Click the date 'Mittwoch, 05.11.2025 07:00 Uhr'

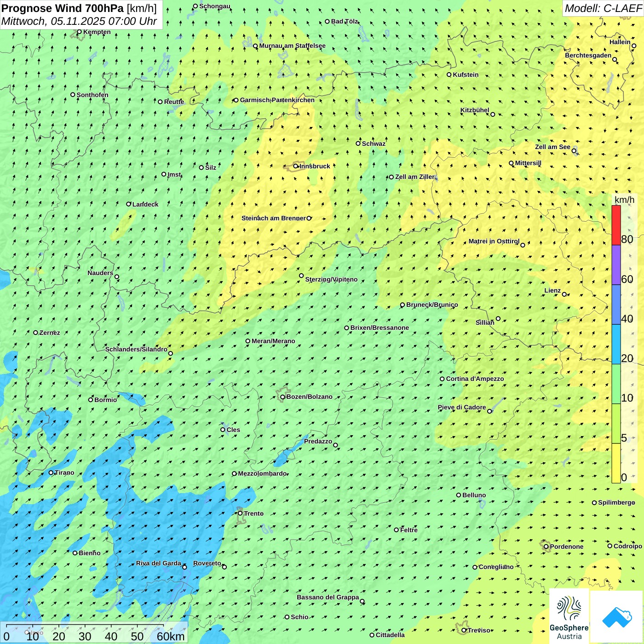click(79, 21)
